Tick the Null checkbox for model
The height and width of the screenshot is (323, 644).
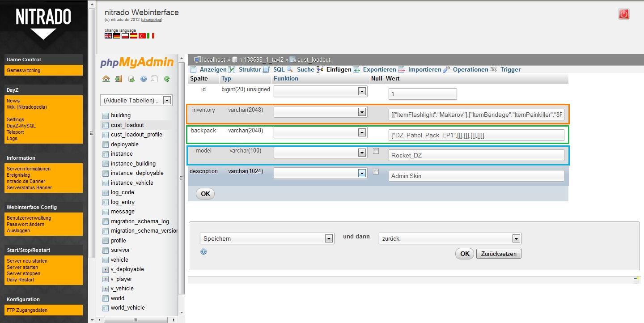[376, 151]
